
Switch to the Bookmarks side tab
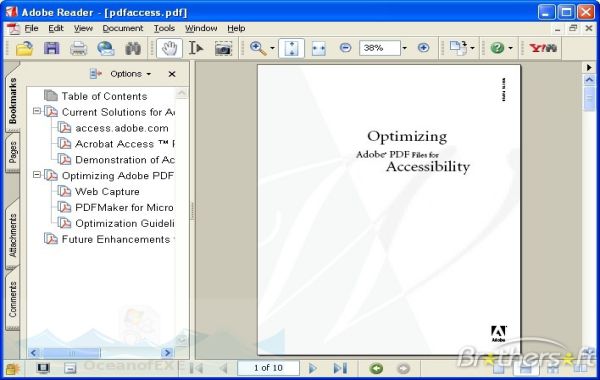[x=13, y=100]
